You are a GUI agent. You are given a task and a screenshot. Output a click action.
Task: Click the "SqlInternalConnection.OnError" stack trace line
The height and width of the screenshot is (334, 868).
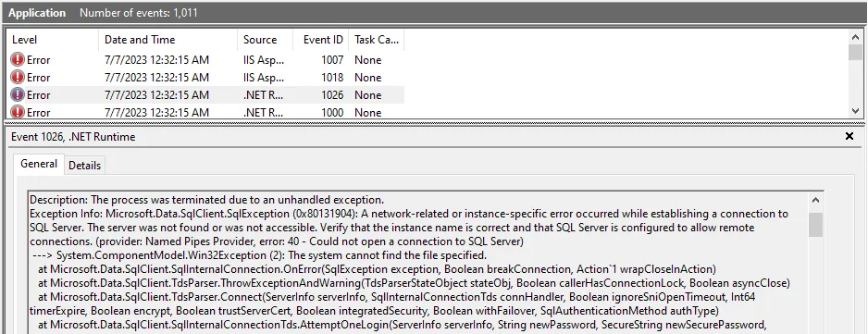click(377, 269)
